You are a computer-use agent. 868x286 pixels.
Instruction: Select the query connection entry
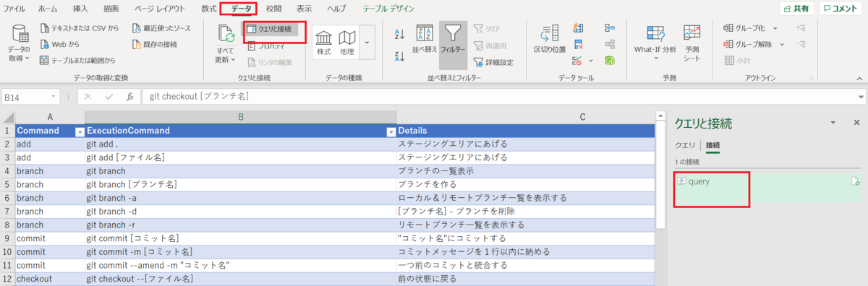click(x=768, y=188)
